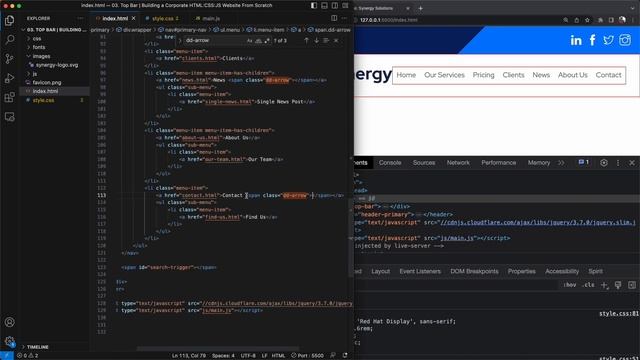
Task: Click the browser address bar URL
Action: (389, 20)
